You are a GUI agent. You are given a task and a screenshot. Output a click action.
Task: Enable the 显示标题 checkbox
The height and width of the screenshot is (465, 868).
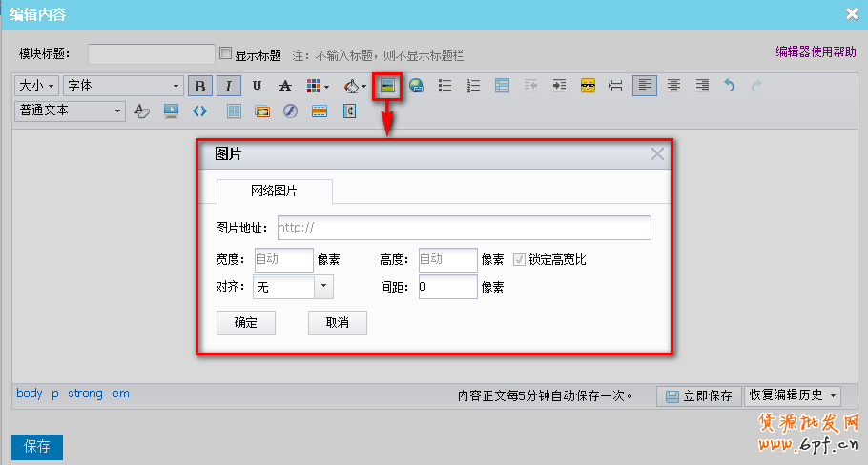coord(226,54)
